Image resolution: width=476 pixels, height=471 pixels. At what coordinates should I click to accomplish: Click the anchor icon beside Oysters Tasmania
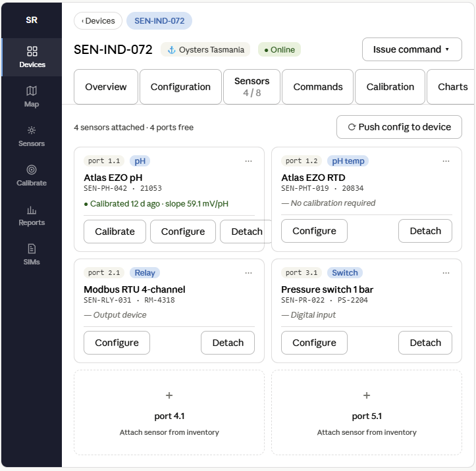(x=172, y=50)
